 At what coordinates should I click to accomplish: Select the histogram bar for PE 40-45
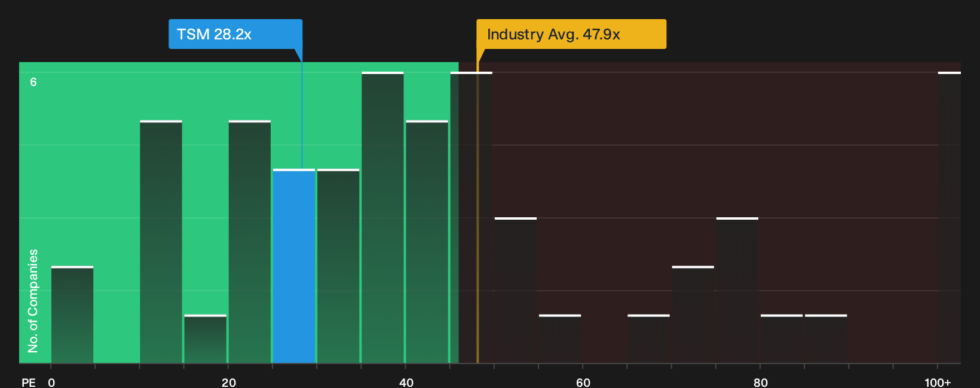click(x=427, y=242)
